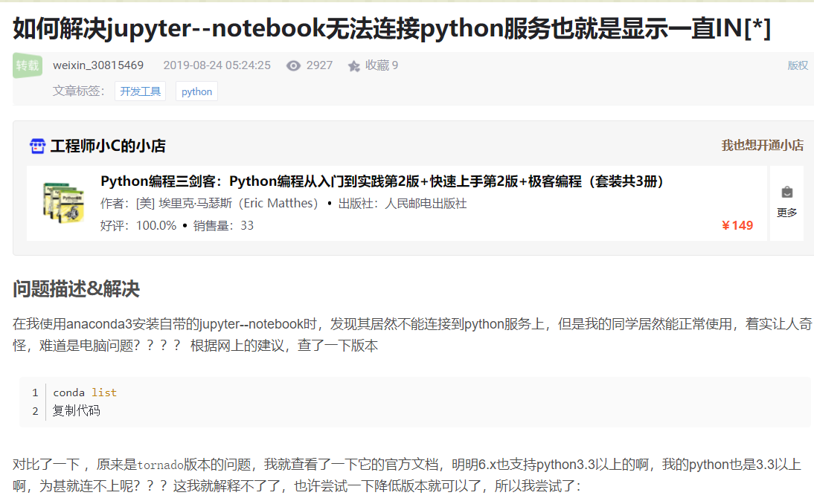Open the 开发工具 tag
This screenshot has height=504, width=814.
tap(140, 91)
